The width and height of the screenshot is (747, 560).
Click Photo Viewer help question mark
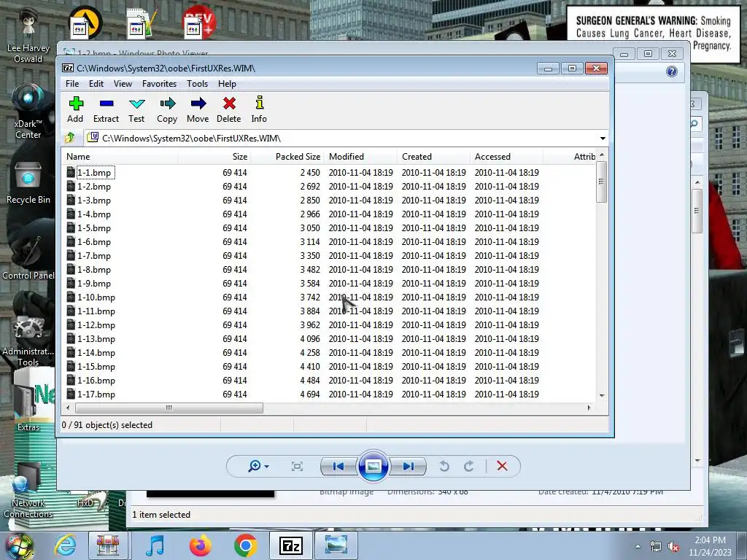(x=672, y=71)
